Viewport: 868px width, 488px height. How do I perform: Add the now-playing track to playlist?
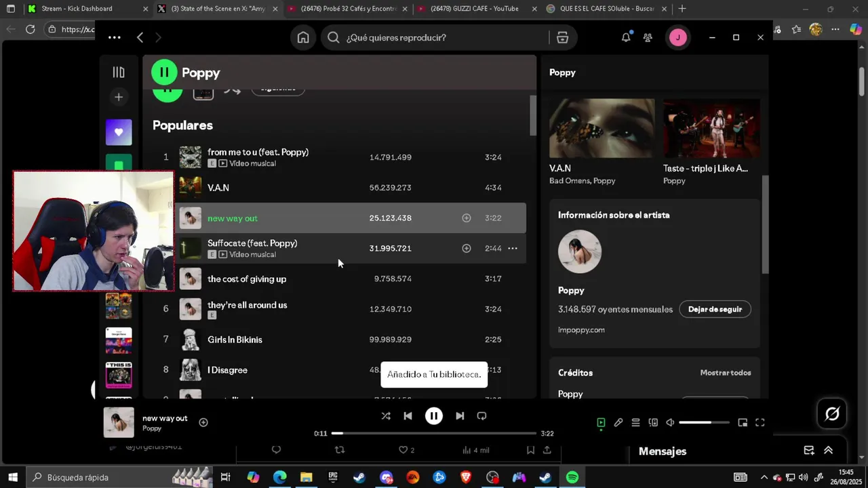[203, 422]
